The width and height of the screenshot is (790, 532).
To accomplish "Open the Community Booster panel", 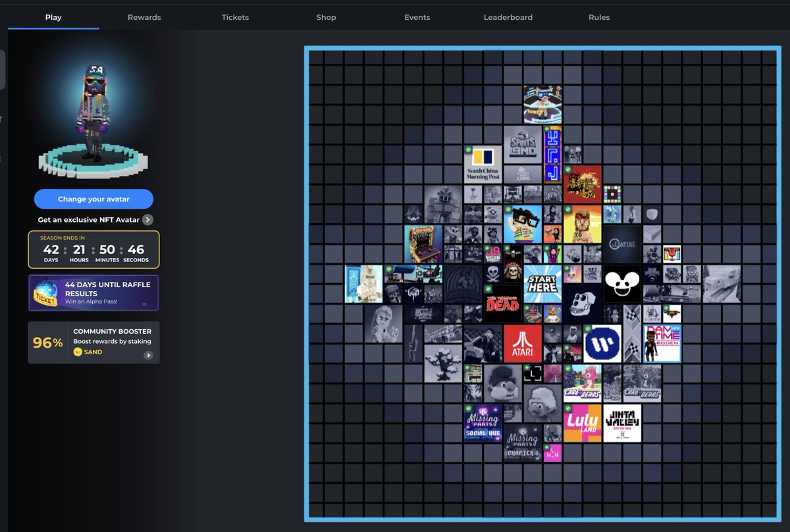I will [93, 342].
